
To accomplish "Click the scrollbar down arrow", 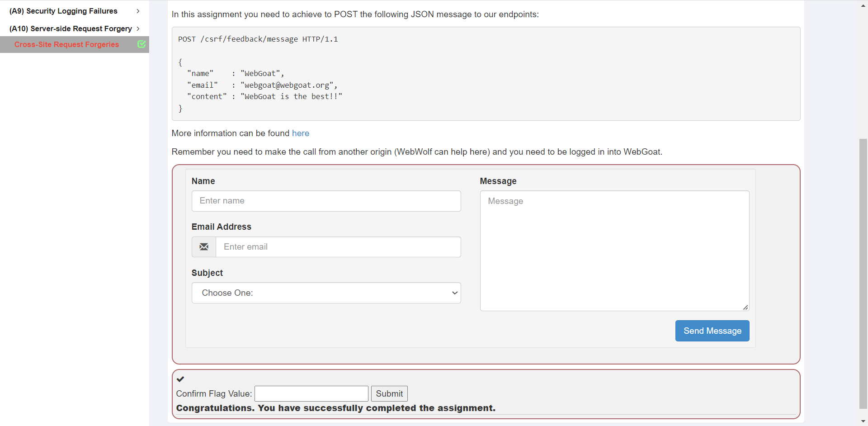I will pos(863,421).
